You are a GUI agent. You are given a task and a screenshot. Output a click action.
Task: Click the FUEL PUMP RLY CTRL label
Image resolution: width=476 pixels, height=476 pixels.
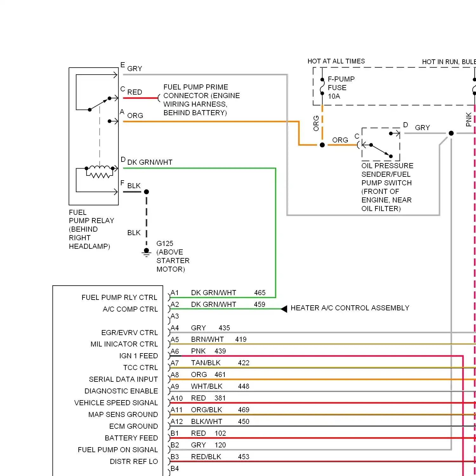[x=119, y=297]
